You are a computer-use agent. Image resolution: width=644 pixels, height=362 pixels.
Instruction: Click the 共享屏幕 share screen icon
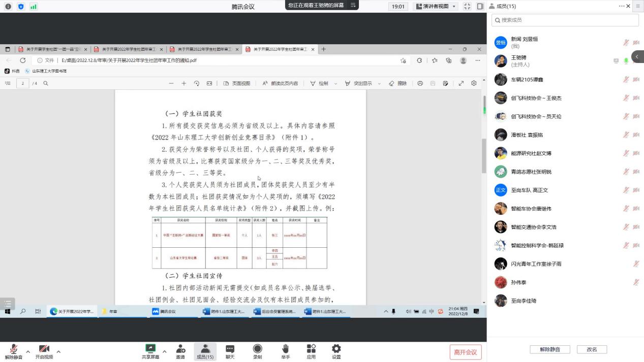150,351
